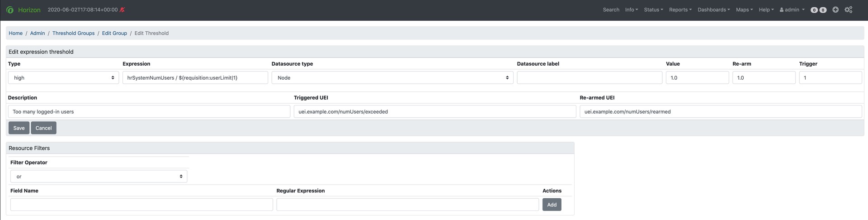Open the admin user menu
868x220 pixels.
(x=792, y=10)
